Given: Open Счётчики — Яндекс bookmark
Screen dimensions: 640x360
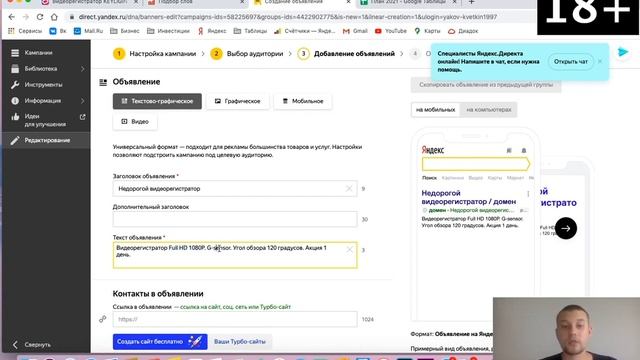Looking at the screenshot, I should coord(304,31).
